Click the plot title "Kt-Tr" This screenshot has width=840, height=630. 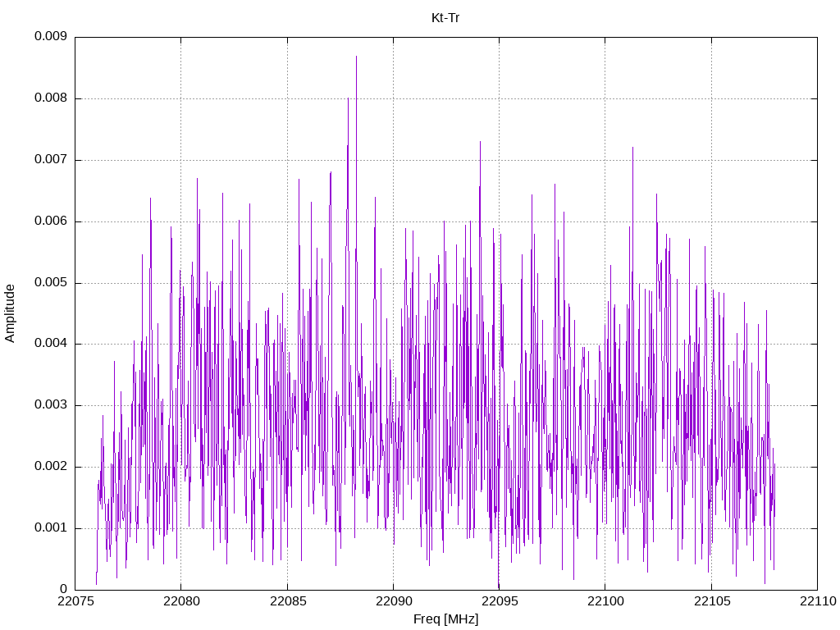445,18
